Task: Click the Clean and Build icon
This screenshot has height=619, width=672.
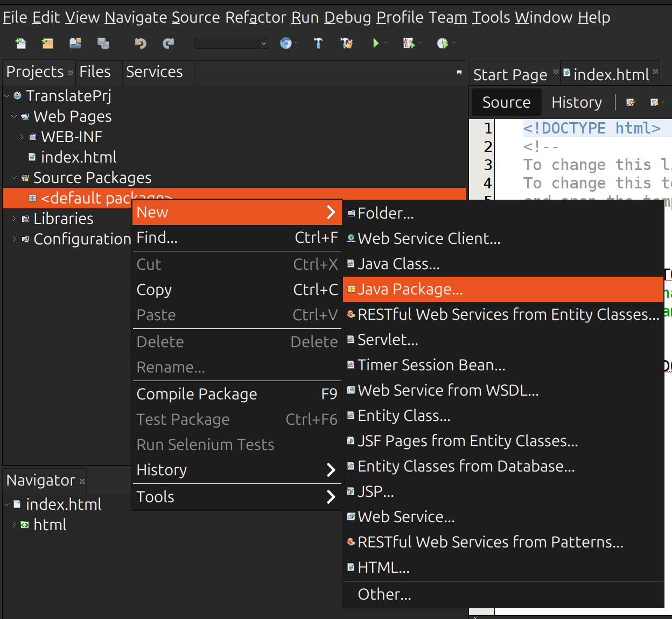Action: point(347,44)
